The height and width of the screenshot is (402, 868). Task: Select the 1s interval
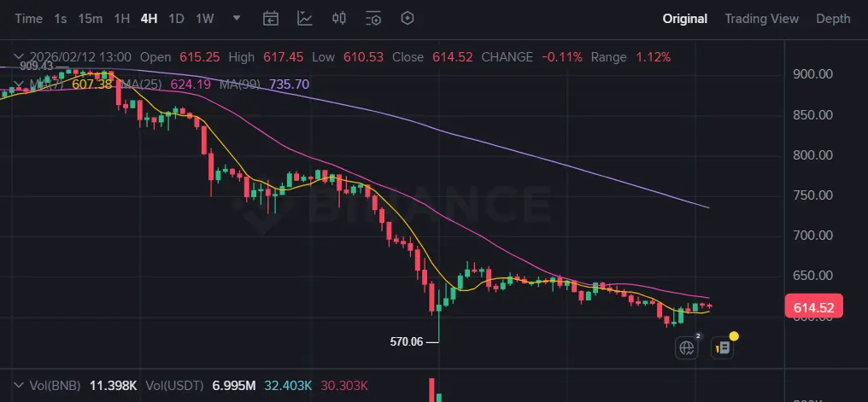[61, 19]
